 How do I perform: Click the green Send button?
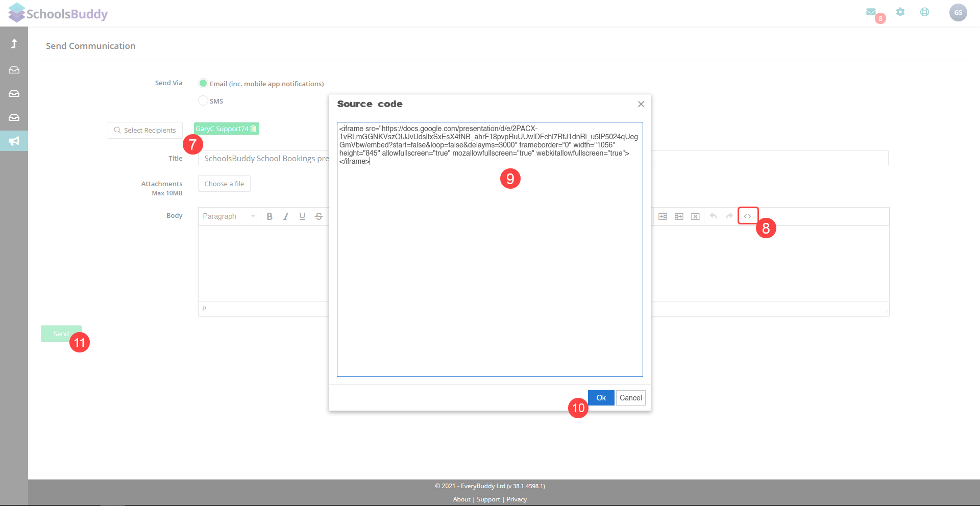[61, 334]
